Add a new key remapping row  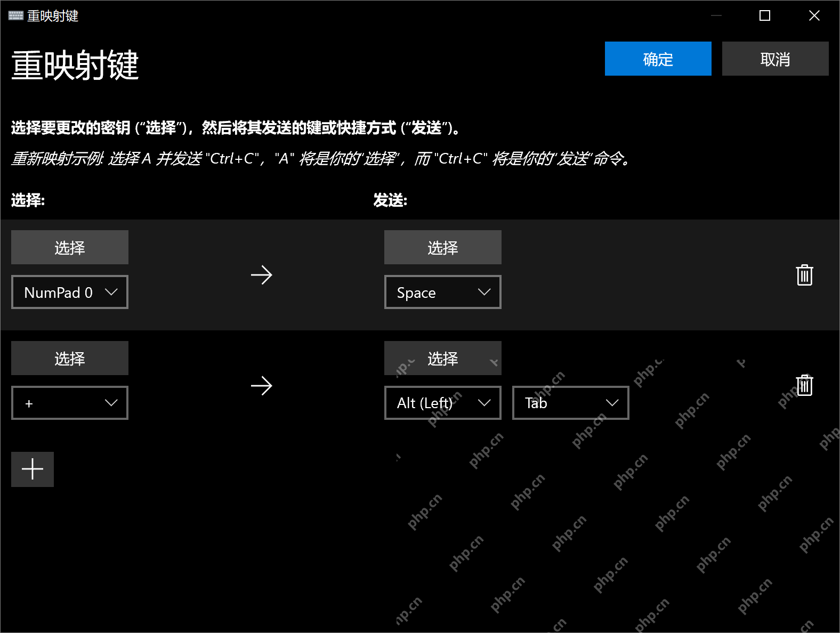33,469
